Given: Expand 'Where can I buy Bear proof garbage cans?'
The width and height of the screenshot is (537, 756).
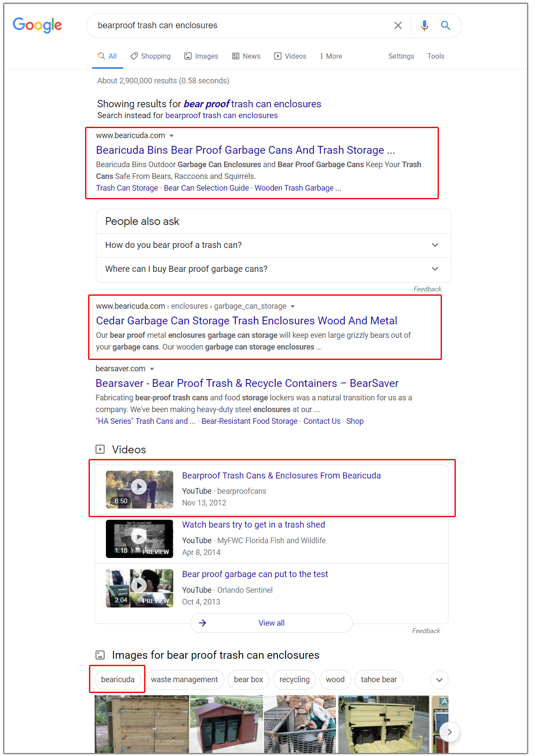Looking at the screenshot, I should pos(273,269).
